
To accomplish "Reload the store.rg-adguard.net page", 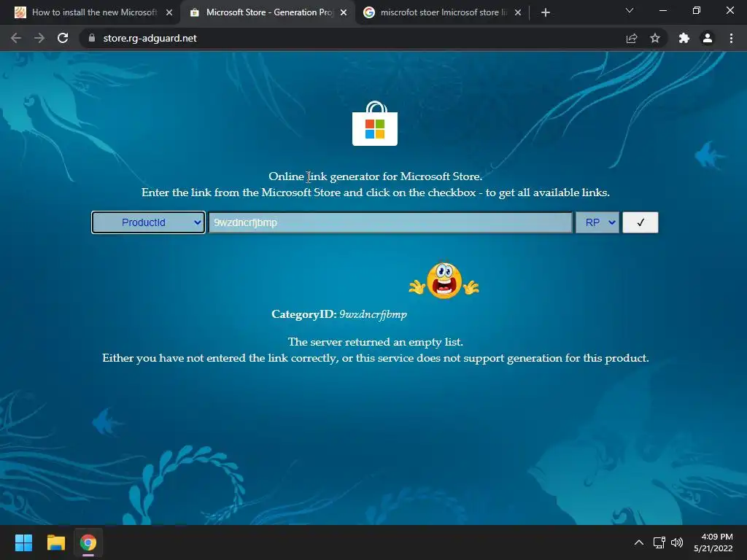I will [63, 38].
